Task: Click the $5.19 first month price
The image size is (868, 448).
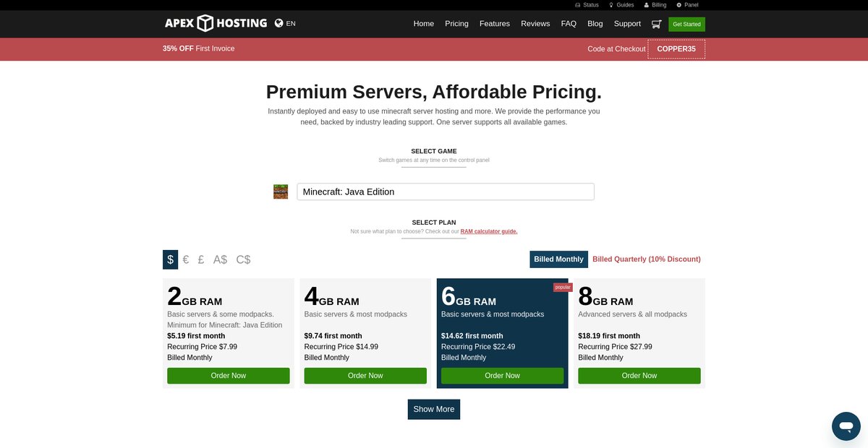Action: pos(196,336)
